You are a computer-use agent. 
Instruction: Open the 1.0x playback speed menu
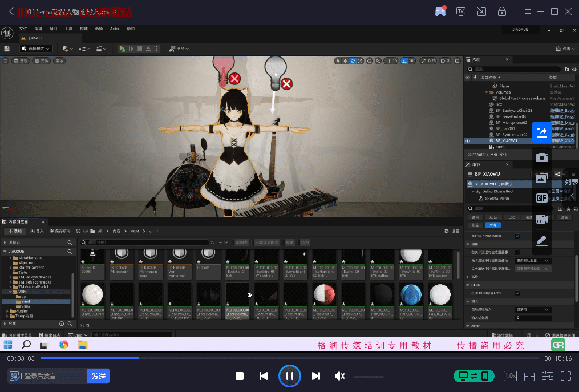click(510, 376)
